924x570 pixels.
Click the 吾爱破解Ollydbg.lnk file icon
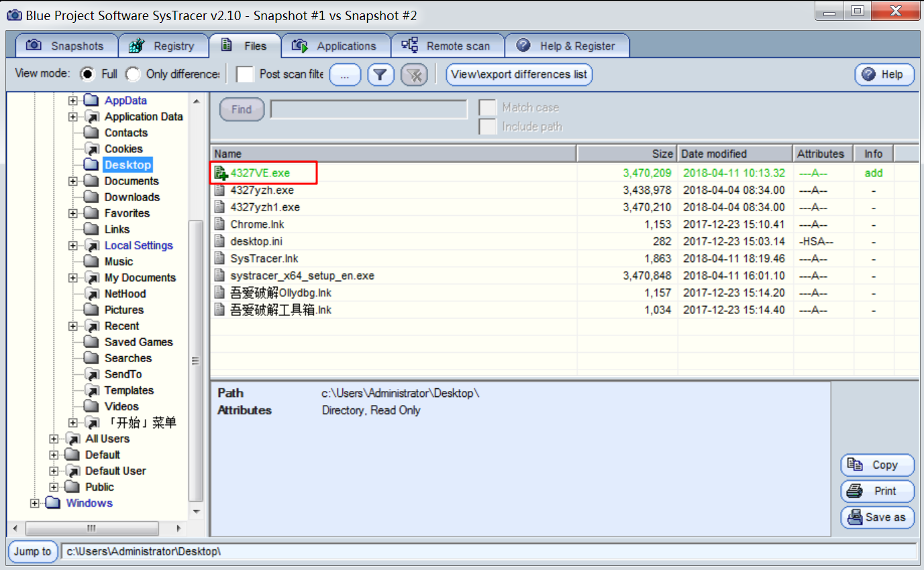(219, 293)
